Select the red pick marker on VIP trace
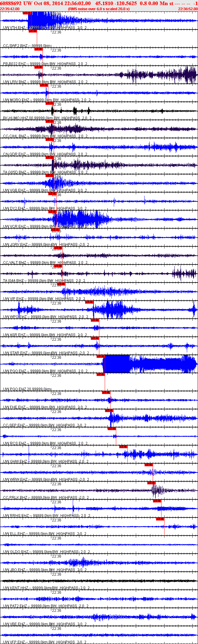The image size is (198, 644). pos(61,284)
